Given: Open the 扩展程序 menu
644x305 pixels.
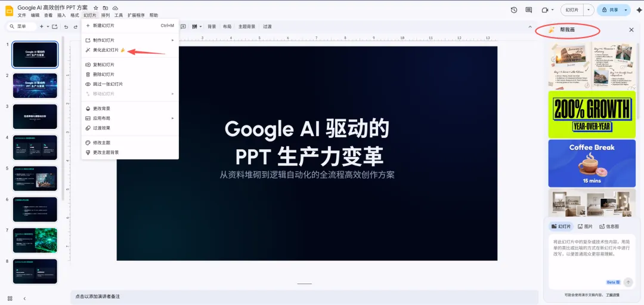Looking at the screenshot, I should click(137, 15).
